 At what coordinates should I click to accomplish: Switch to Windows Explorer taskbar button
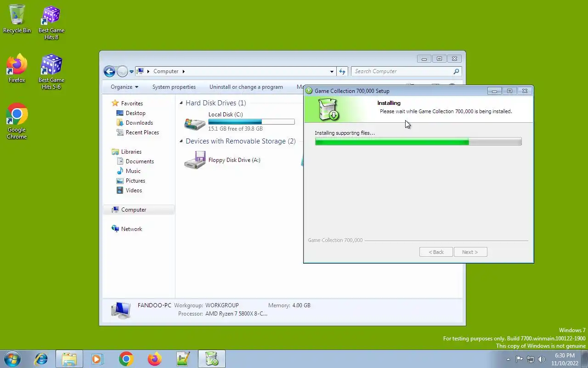pos(69,359)
